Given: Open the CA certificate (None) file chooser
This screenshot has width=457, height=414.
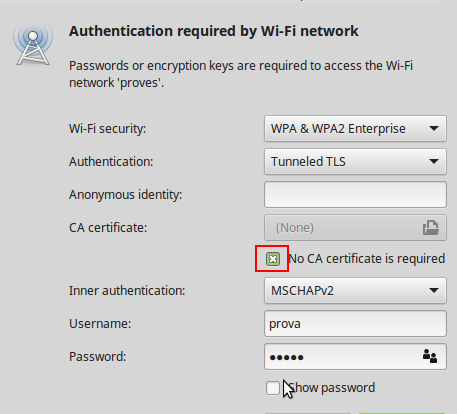Looking at the screenshot, I should (x=355, y=228).
